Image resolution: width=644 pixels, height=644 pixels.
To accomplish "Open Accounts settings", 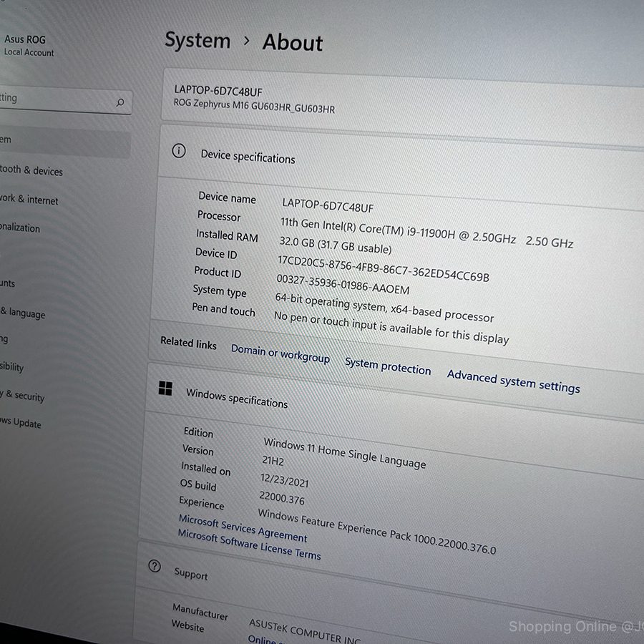I will 7,283.
